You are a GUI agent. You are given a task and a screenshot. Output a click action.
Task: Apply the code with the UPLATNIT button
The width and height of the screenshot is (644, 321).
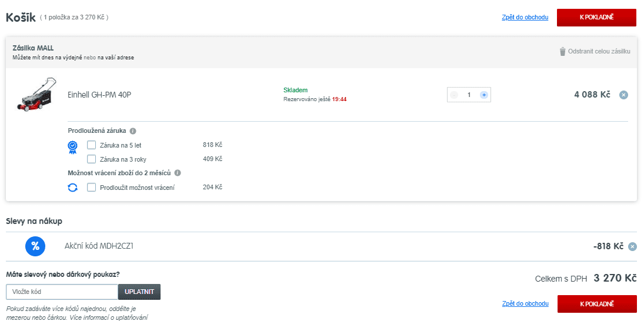click(139, 292)
